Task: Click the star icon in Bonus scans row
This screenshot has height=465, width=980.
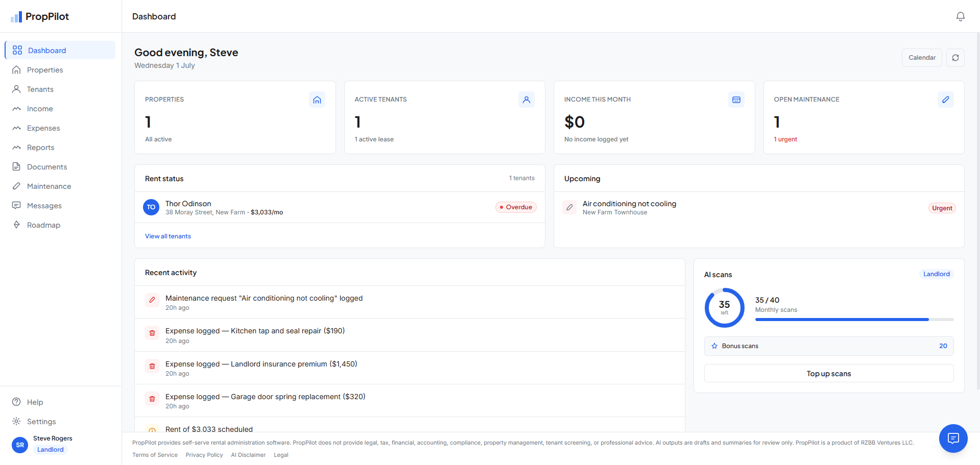Action: point(714,346)
